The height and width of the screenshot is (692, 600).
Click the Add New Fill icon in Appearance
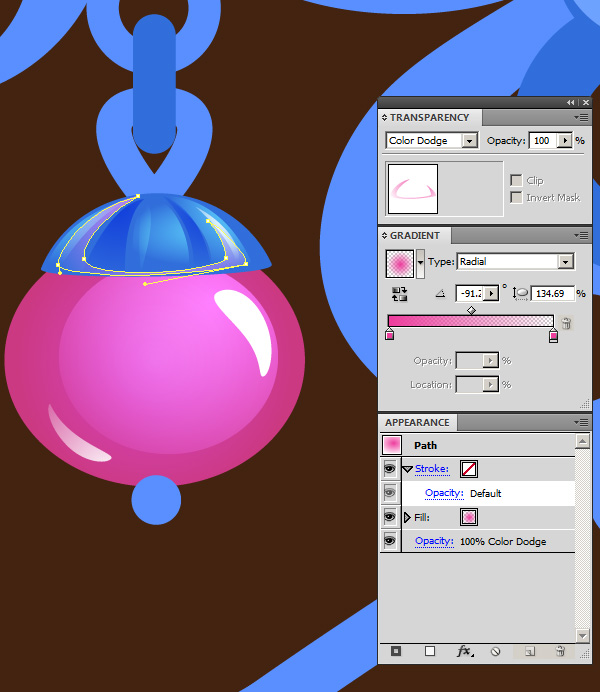430,651
